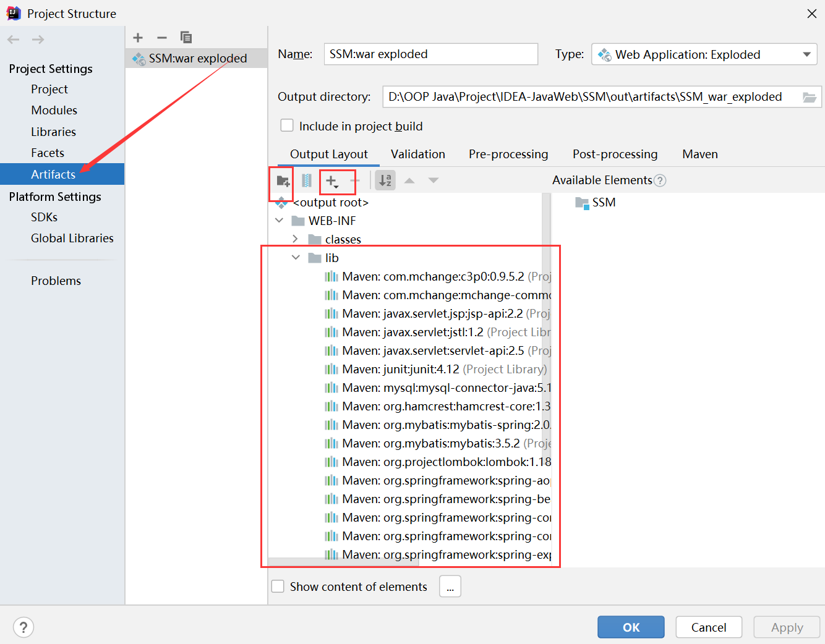
Task: Click the WEB-INF folder icon
Action: coord(298,221)
